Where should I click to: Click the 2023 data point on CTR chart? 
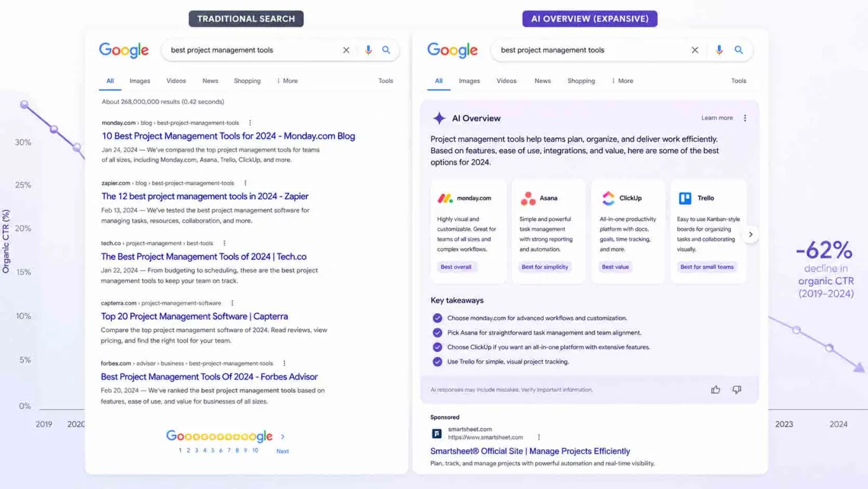click(x=797, y=330)
